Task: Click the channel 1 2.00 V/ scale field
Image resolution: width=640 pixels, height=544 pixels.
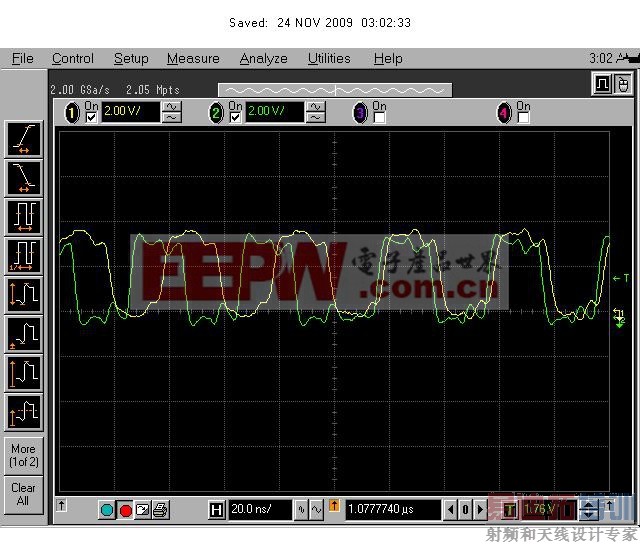Action: [x=130, y=112]
